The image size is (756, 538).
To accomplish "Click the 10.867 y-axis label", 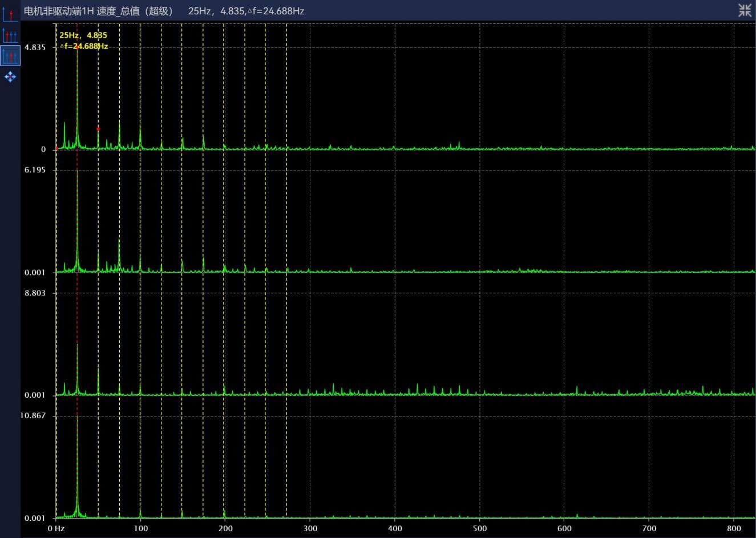I will (x=33, y=415).
